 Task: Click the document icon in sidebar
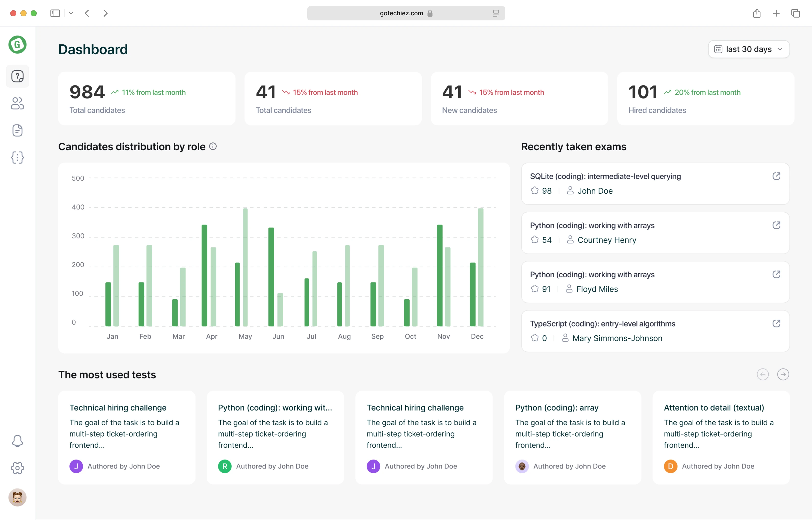17,130
